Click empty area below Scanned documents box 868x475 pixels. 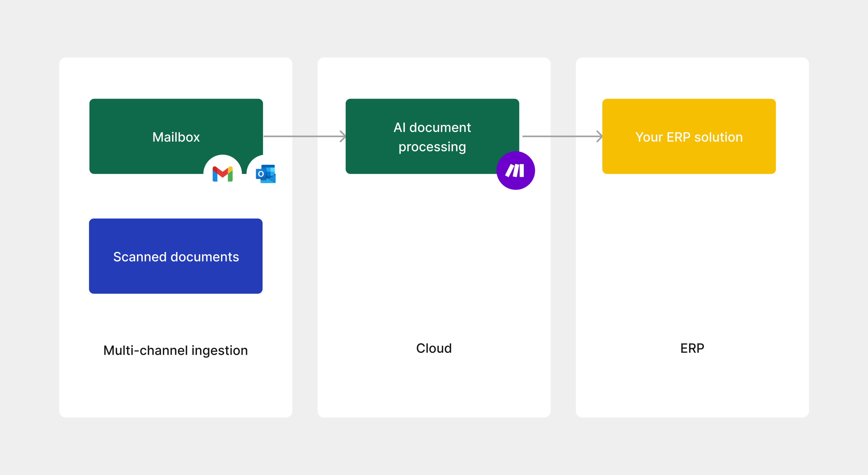(175, 317)
